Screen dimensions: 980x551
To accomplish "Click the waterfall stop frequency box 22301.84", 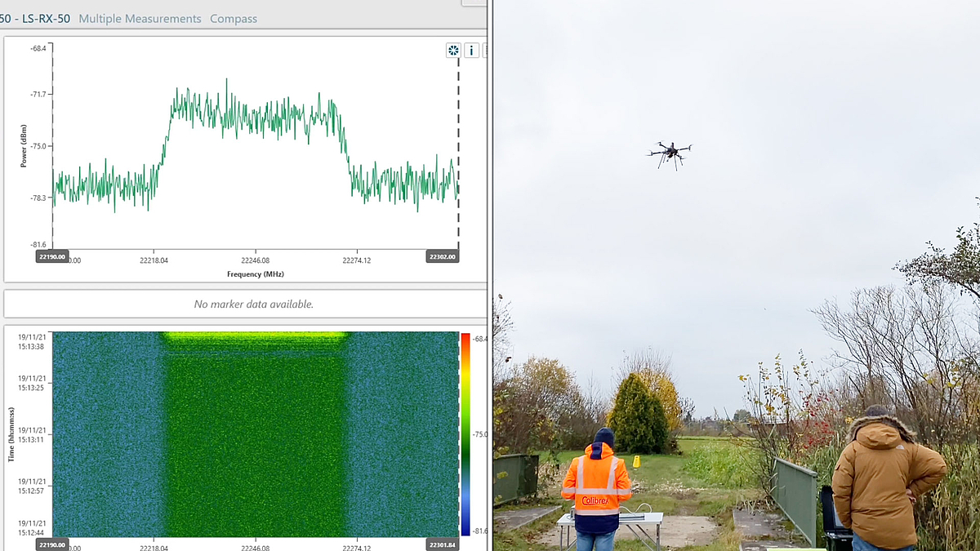I will (x=443, y=544).
